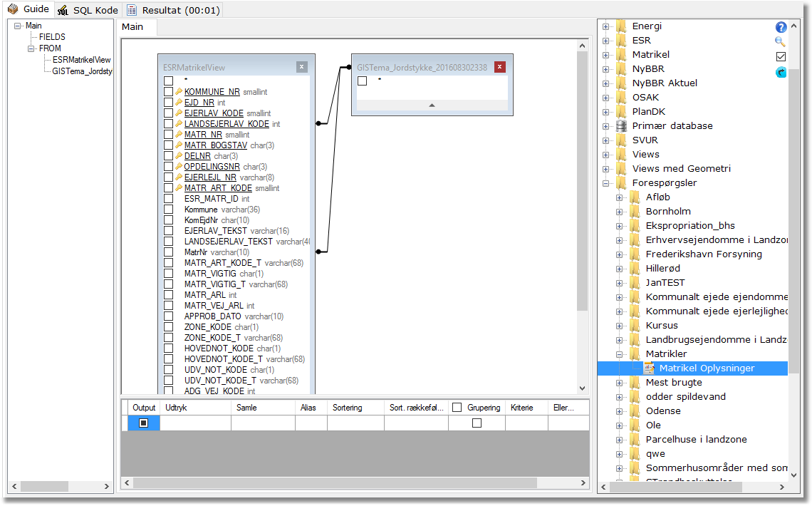
Task: Collapse the Forespørgsler tree node
Action: coord(606,183)
